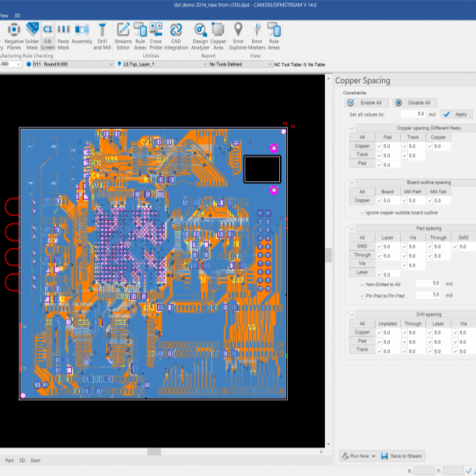The height and width of the screenshot is (476, 476).
Task: Switch to the Start tab at bottom
Action: 36,460
